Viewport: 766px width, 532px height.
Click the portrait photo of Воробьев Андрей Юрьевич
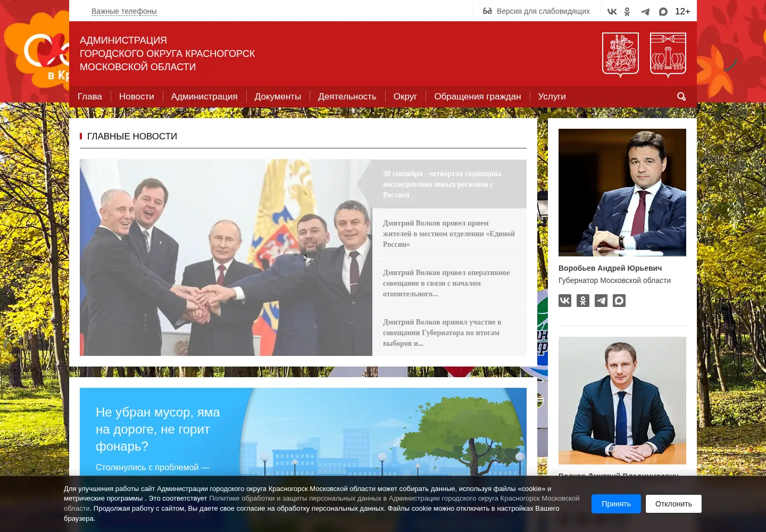pyautogui.click(x=622, y=193)
